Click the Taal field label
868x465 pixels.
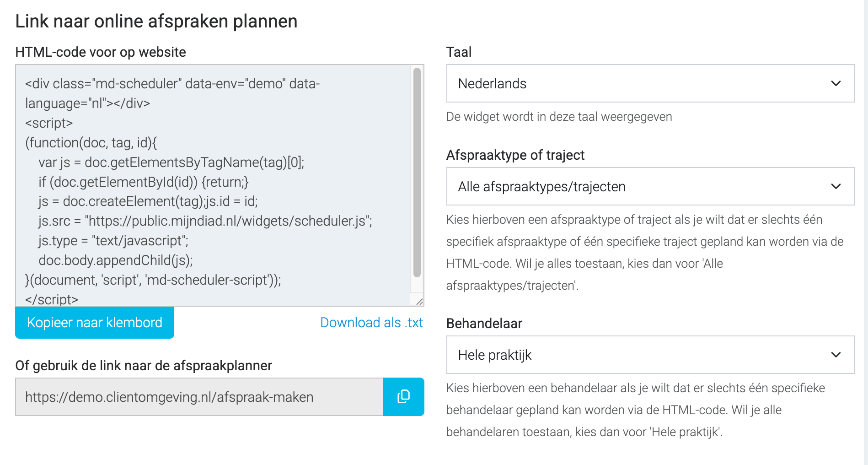click(459, 52)
